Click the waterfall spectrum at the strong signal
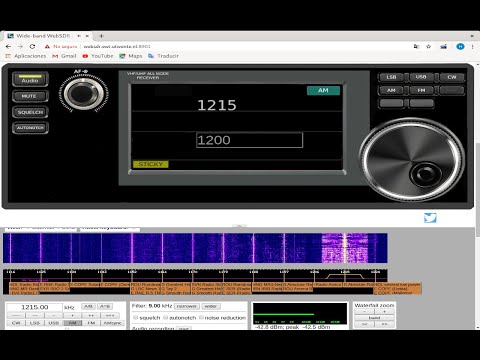480x360 pixels. [345, 248]
